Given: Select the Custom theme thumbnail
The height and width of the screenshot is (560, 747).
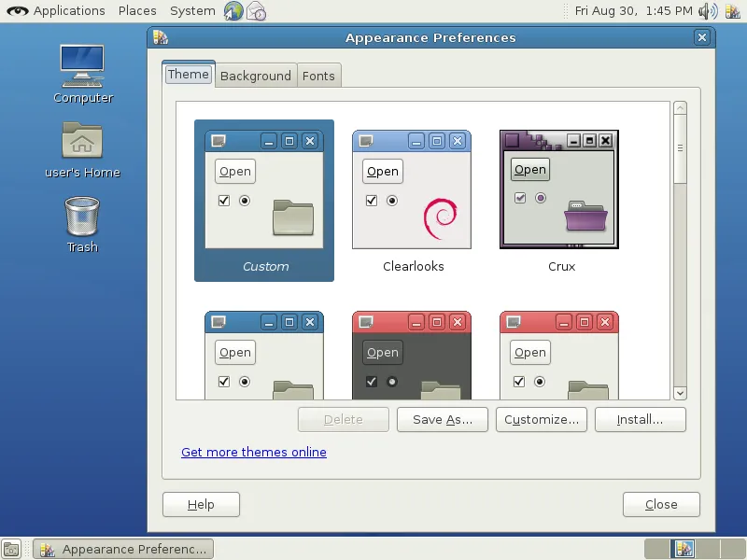Looking at the screenshot, I should pyautogui.click(x=264, y=201).
